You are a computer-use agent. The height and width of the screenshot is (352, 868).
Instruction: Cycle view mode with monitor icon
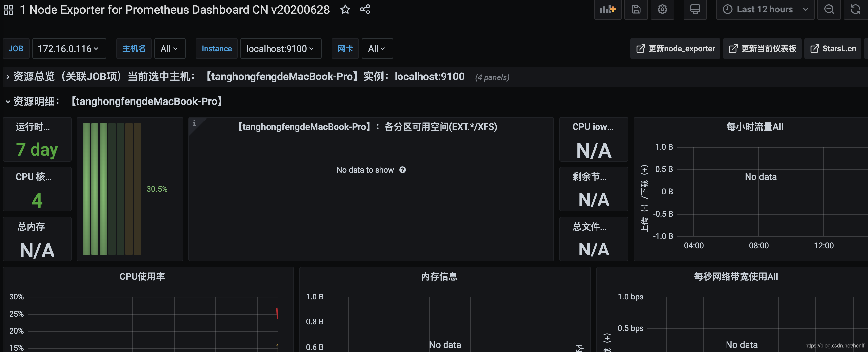[x=695, y=10]
